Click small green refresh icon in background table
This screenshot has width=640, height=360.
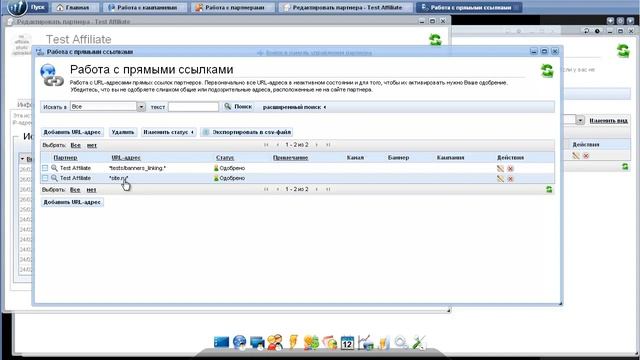click(625, 167)
